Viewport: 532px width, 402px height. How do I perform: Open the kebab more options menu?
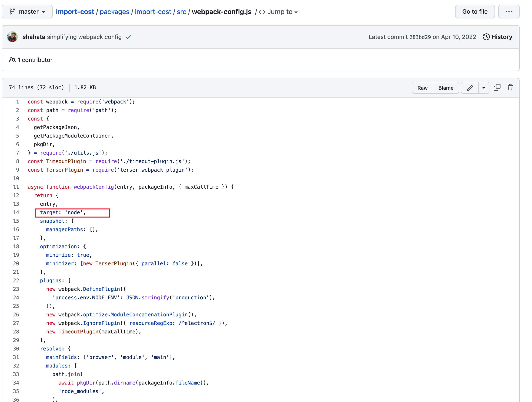click(509, 11)
